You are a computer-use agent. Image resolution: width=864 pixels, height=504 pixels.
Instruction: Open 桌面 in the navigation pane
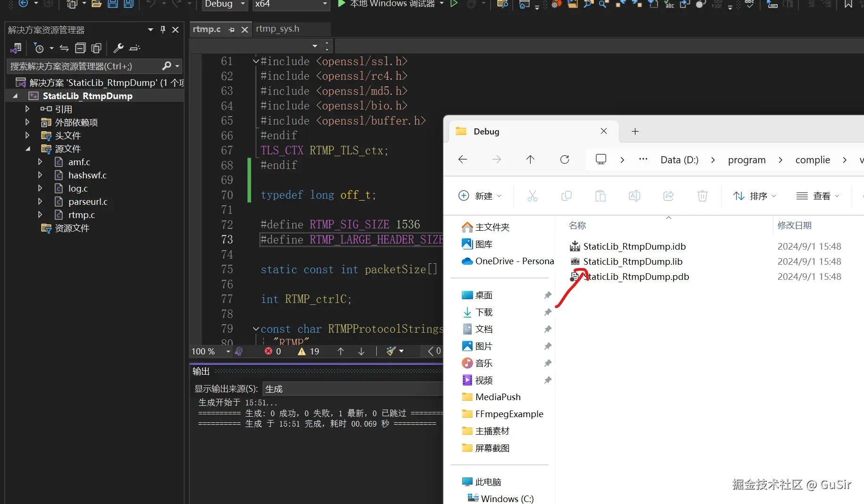click(x=484, y=295)
